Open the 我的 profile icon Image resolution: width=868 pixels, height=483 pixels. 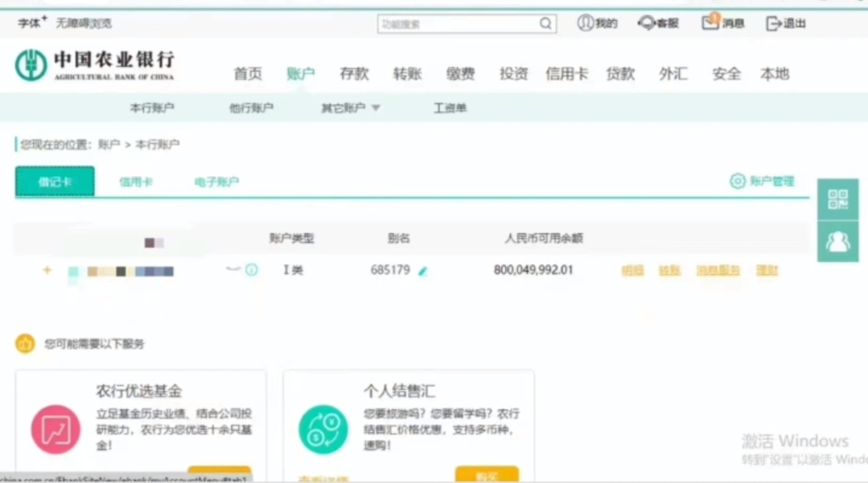tap(586, 23)
